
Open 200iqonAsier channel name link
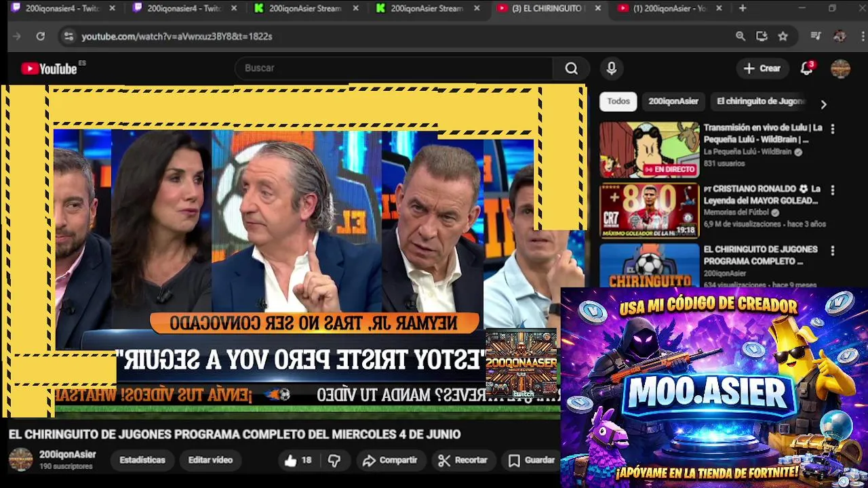pyautogui.click(x=67, y=455)
